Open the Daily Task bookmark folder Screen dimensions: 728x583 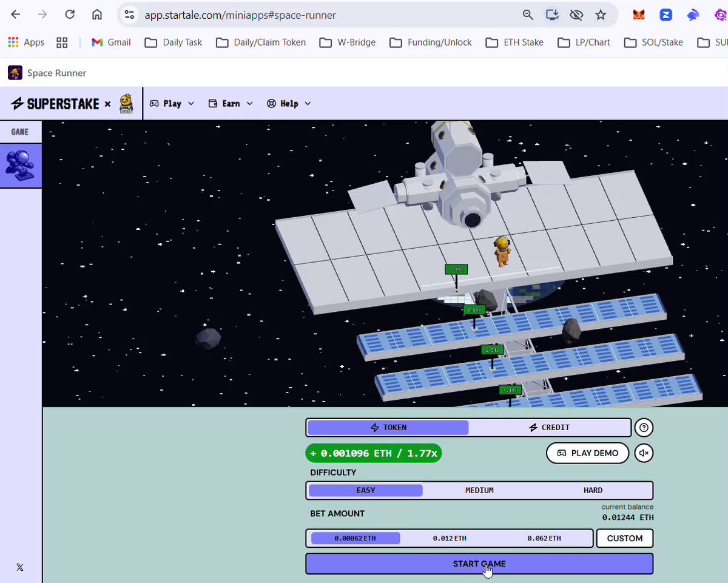pos(174,42)
